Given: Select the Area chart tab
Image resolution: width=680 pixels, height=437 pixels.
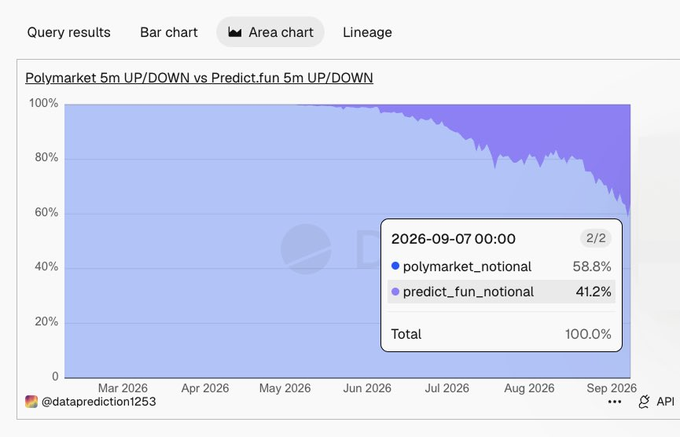Looking at the screenshot, I should tap(270, 32).
